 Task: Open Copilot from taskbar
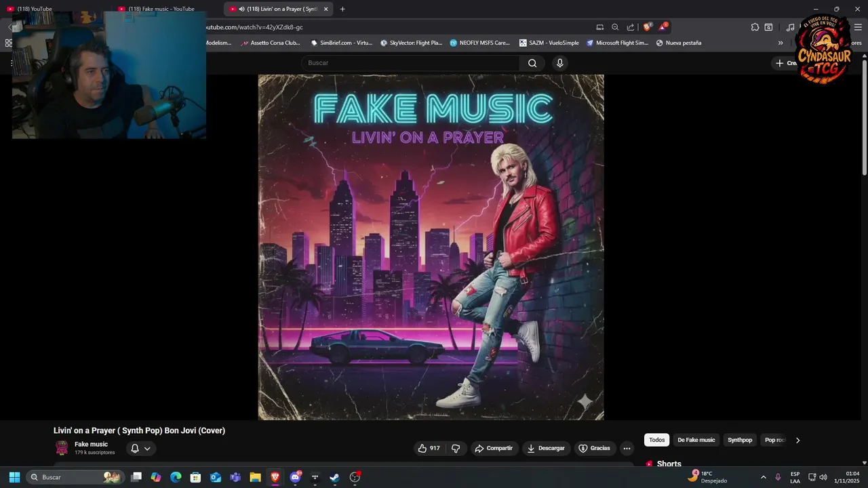point(156,477)
